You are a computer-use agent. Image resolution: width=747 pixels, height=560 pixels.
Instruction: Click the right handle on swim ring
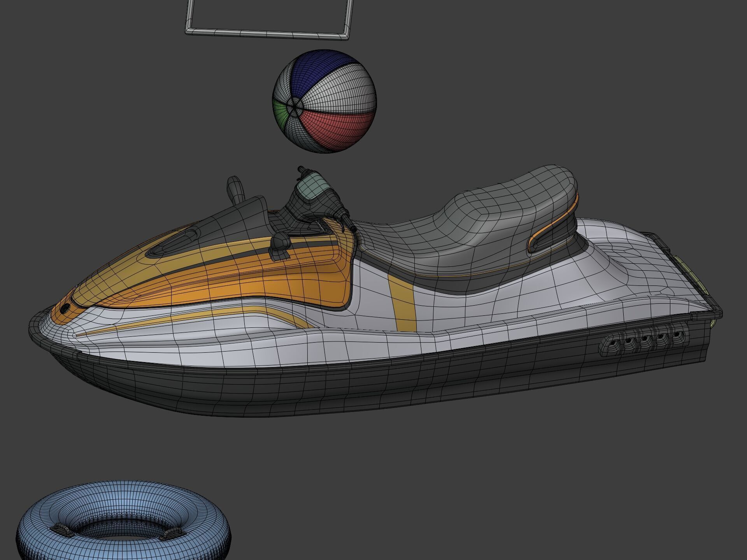point(172,533)
